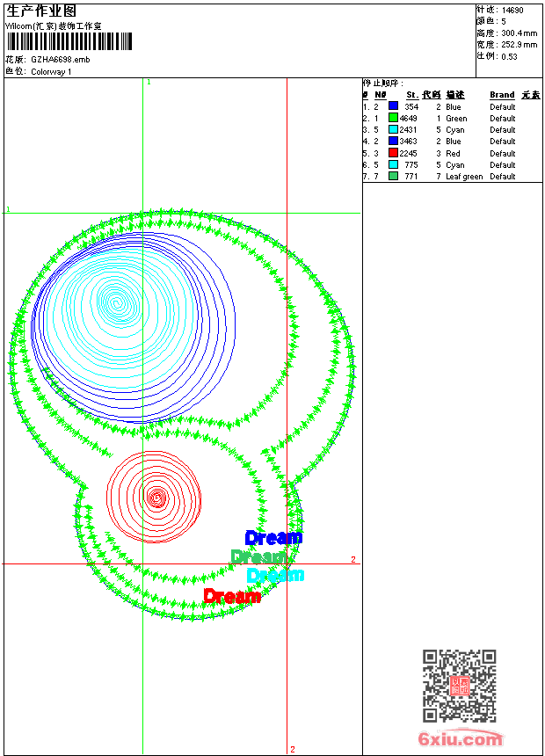Click the Colorway 1 label

[51, 72]
